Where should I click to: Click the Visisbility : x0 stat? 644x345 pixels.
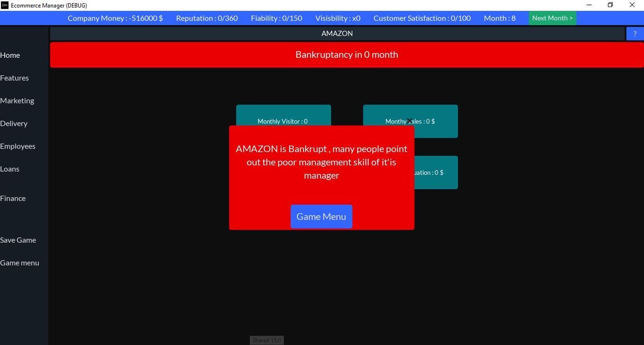[x=338, y=18]
